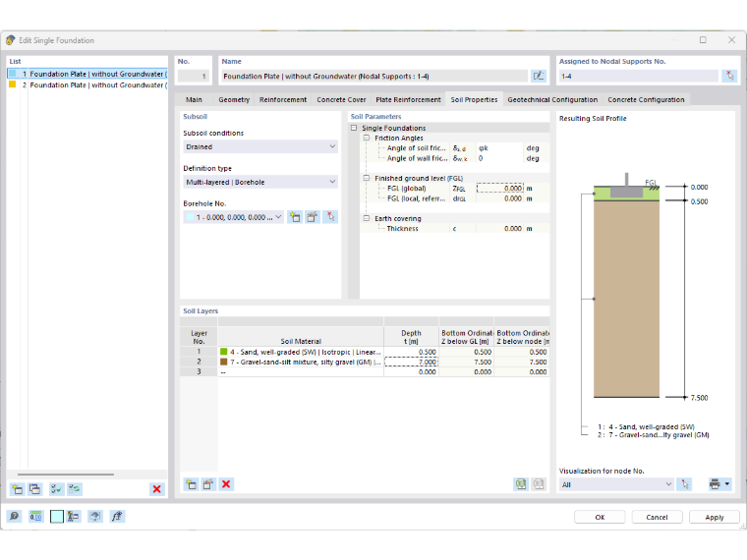Click layer 2 depth cell 7.000
Viewport: 747px width, 560px height.
[411, 362]
